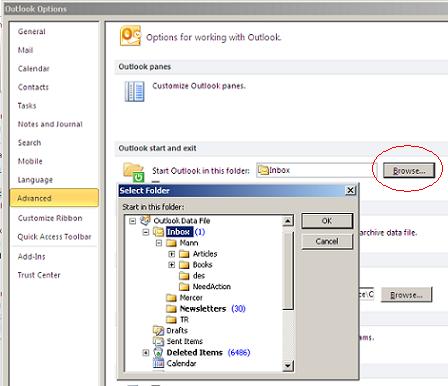Click the Customize Outlook panes icon

tap(134, 91)
